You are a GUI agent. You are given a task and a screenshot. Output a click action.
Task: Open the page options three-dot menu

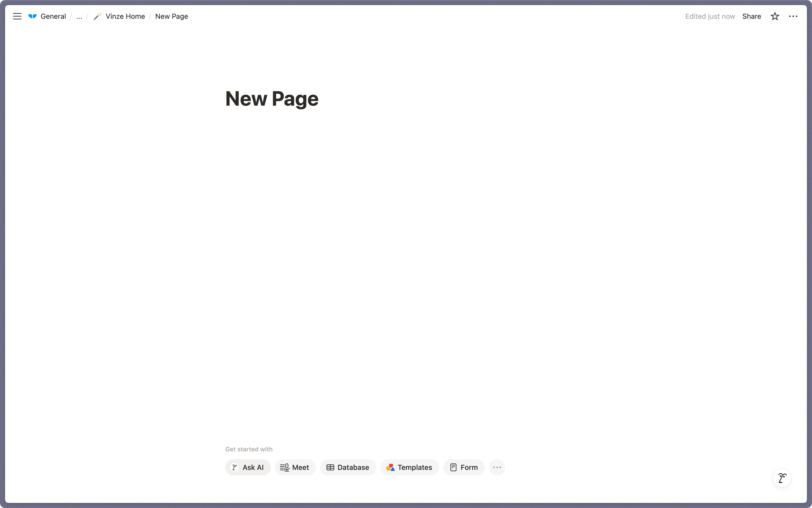pyautogui.click(x=793, y=16)
